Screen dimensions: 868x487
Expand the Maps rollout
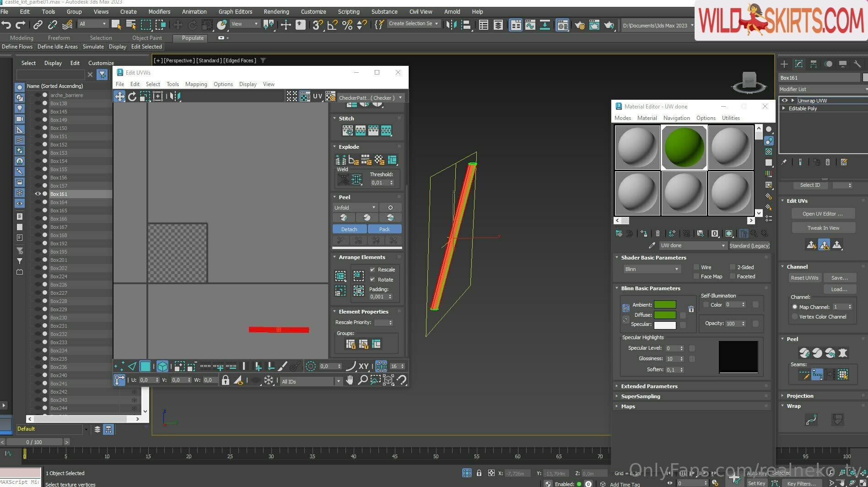(x=628, y=406)
